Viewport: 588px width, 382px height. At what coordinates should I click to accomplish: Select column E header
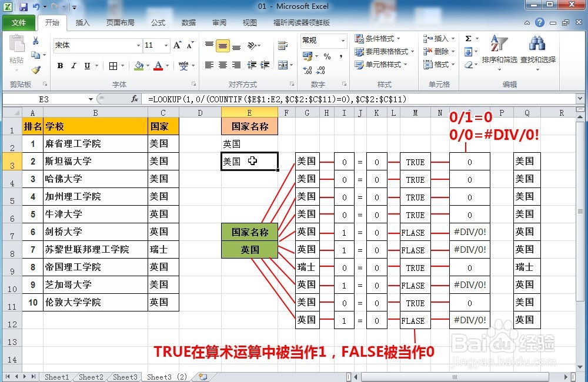pyautogui.click(x=249, y=112)
